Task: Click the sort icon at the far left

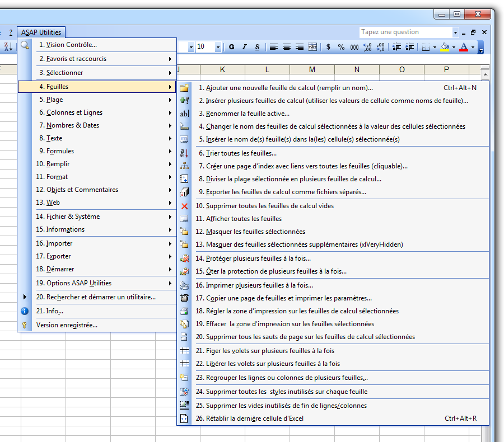Action: tap(8, 46)
